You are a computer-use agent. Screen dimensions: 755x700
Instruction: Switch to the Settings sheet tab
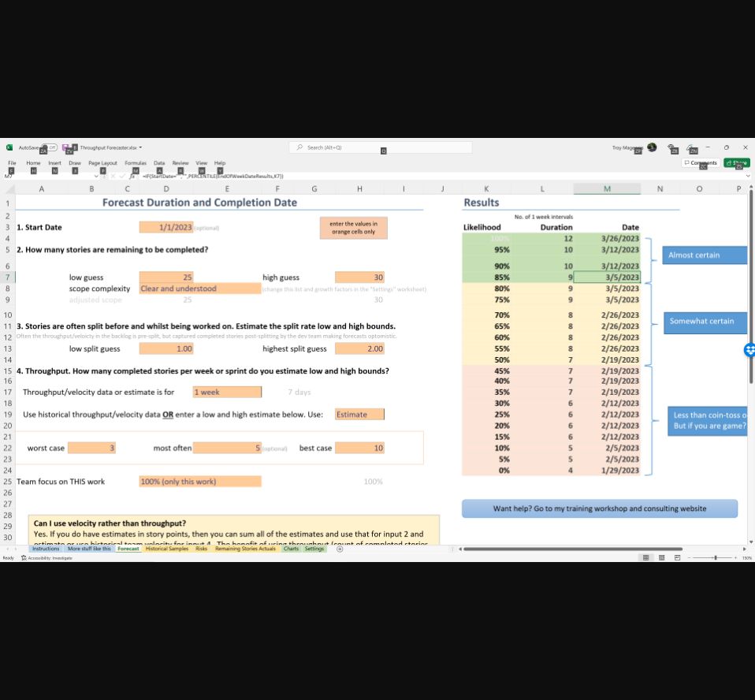point(314,549)
